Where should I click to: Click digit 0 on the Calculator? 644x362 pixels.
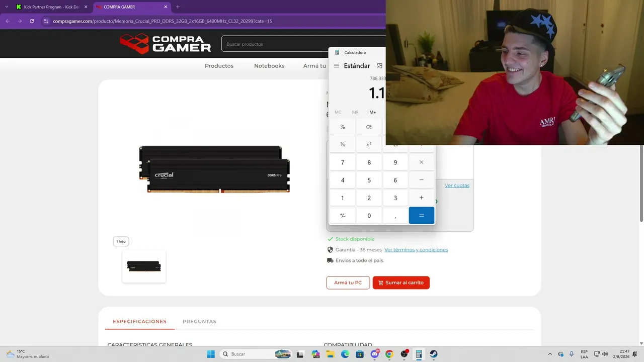pos(369,216)
